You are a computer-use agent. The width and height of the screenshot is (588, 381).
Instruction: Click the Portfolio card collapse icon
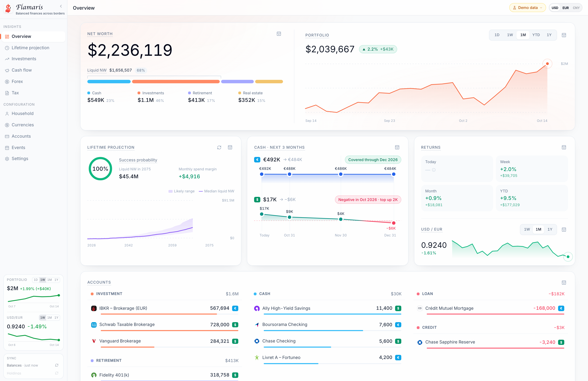point(564,35)
